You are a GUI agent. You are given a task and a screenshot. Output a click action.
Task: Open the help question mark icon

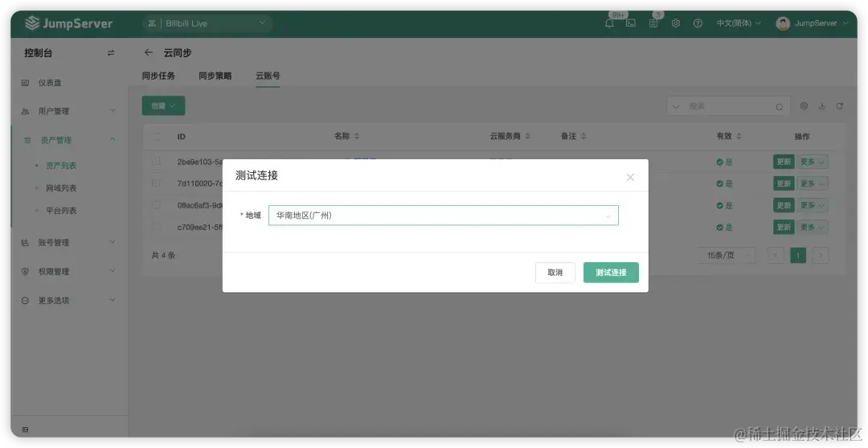point(698,23)
